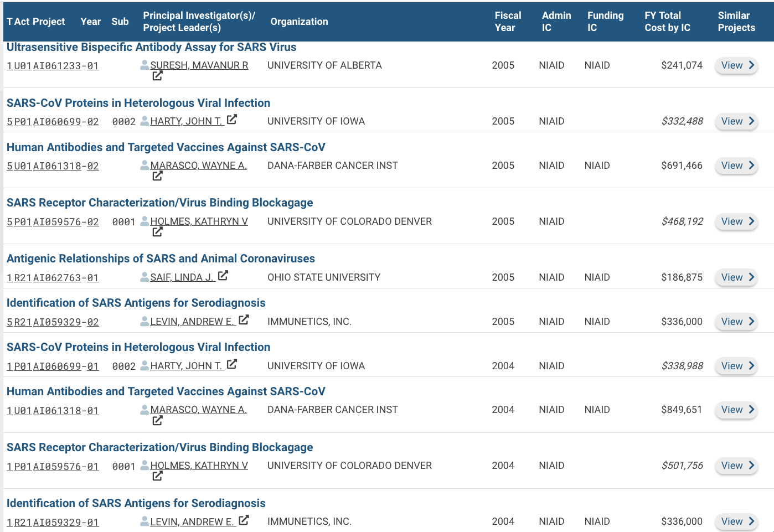
Task: Click external link icon for Levin in 5R21AI059329-02 row
Action: coord(244,320)
